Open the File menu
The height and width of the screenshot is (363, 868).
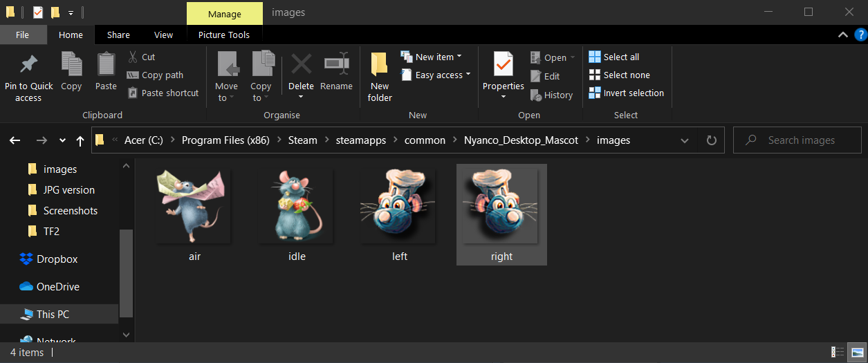point(22,35)
